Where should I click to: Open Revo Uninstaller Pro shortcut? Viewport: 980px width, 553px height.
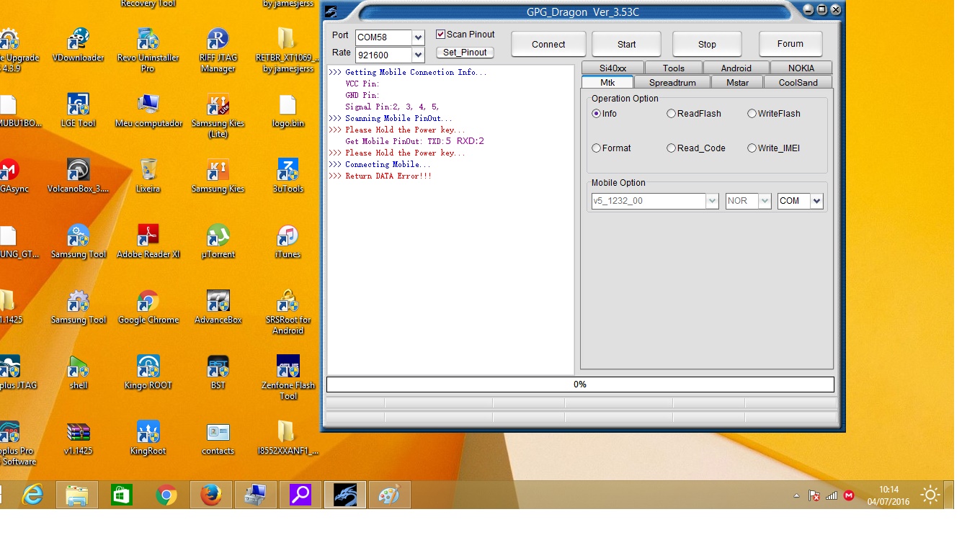point(148,50)
